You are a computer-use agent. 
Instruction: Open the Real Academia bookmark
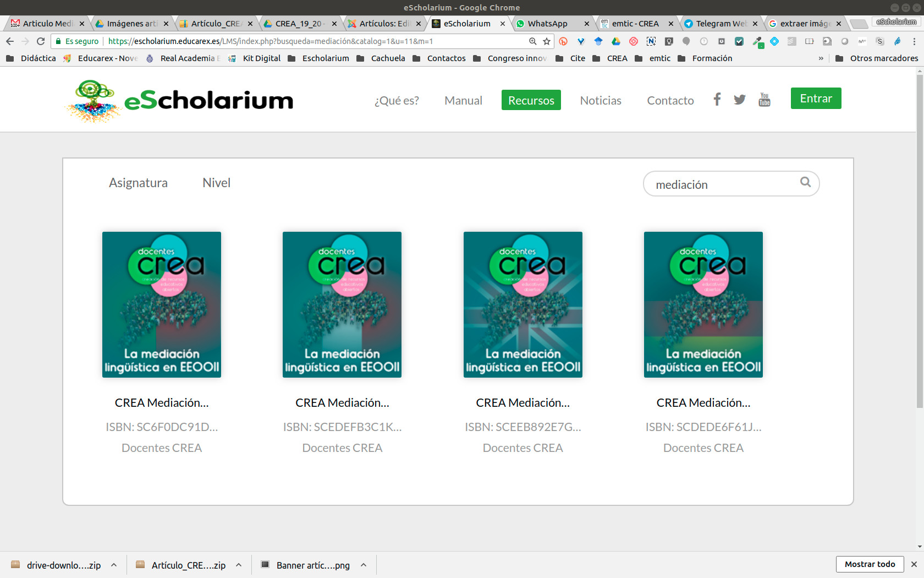coord(183,58)
